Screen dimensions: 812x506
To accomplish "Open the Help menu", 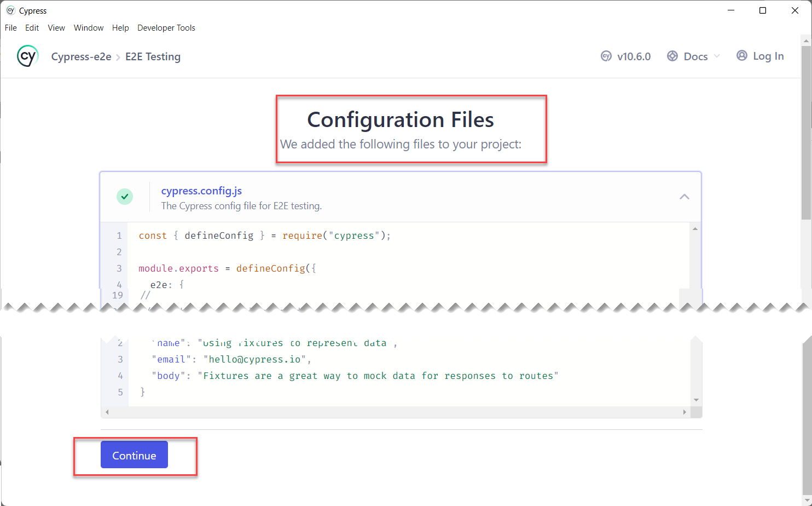I will coord(120,28).
